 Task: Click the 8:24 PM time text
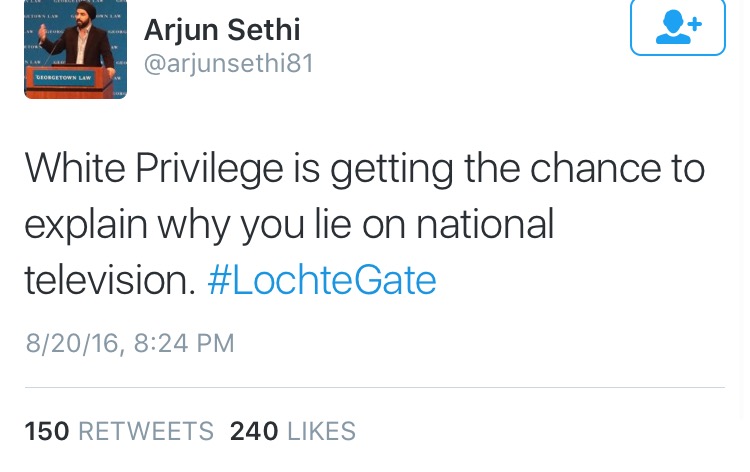click(184, 344)
